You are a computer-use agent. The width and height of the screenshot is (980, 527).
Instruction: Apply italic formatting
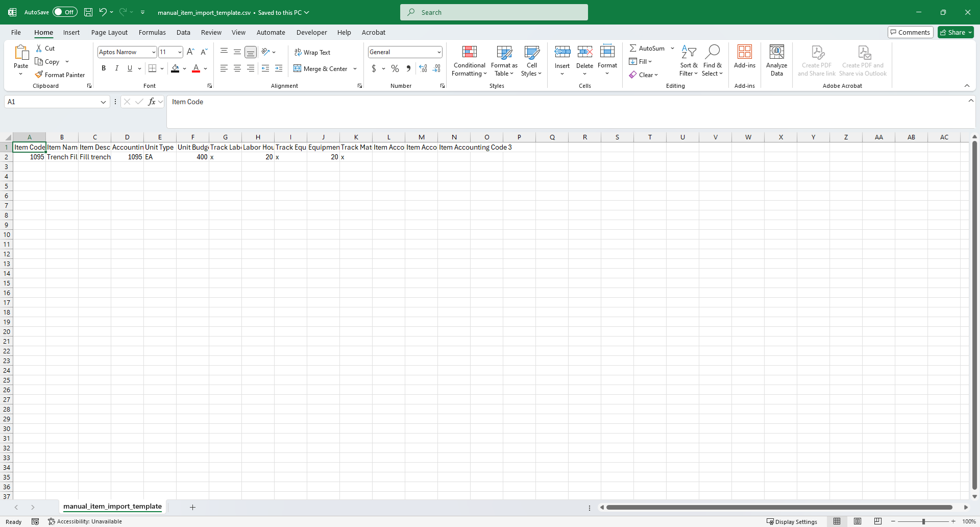click(x=117, y=68)
